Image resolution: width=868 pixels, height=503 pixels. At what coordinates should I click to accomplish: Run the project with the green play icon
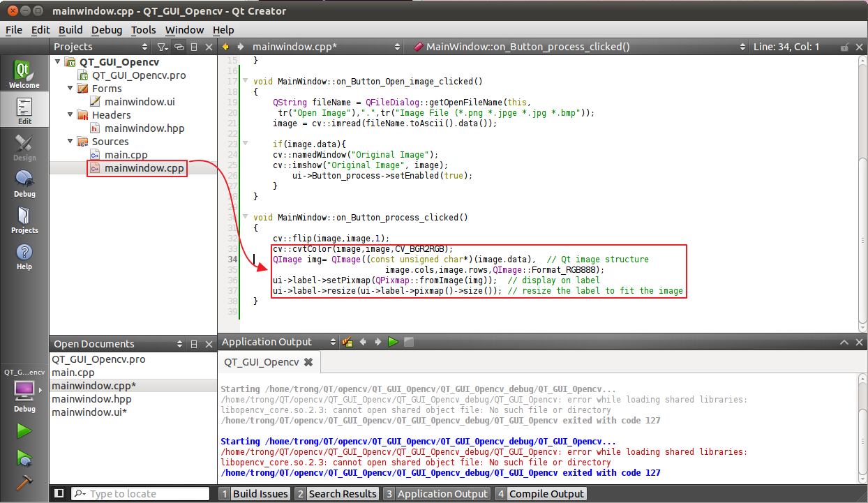[x=24, y=430]
